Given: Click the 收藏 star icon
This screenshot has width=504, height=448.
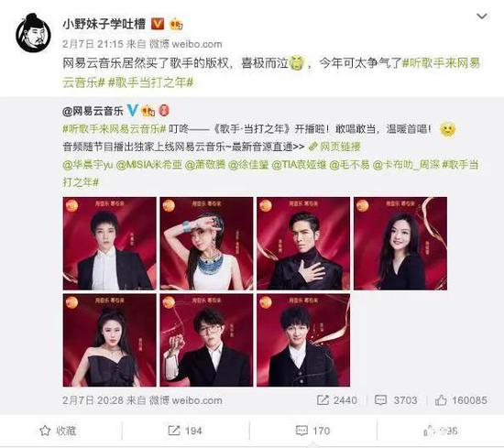Looking at the screenshot, I should tap(45, 431).
